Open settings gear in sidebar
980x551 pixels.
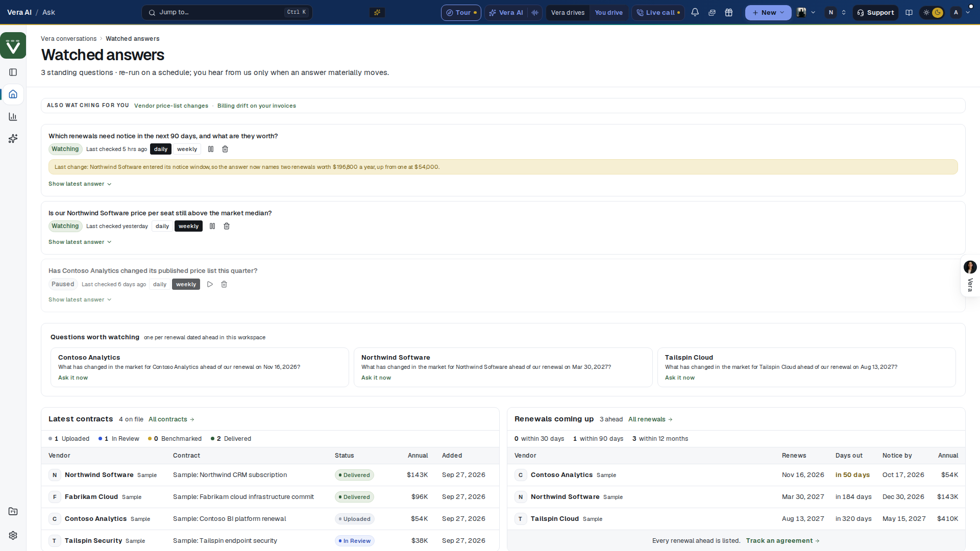(13, 536)
